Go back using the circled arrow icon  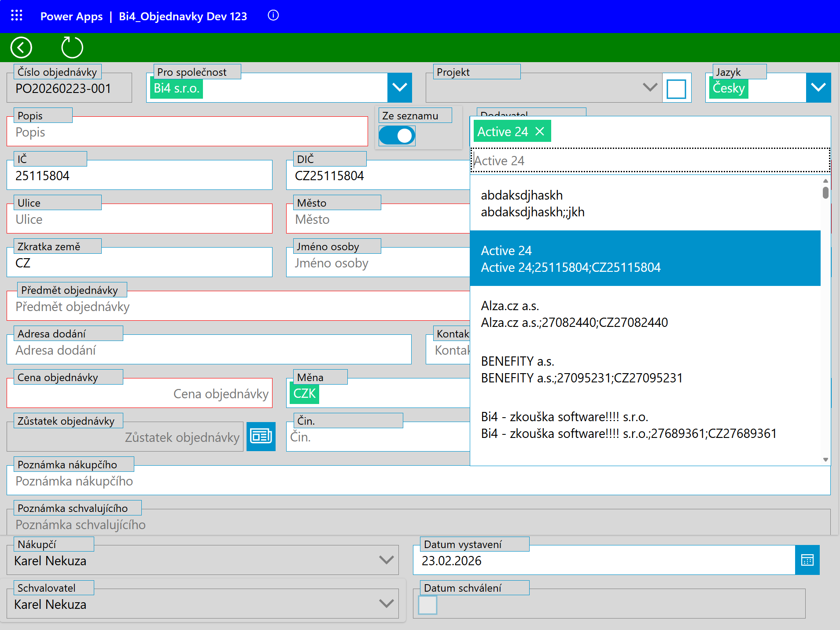[x=21, y=48]
